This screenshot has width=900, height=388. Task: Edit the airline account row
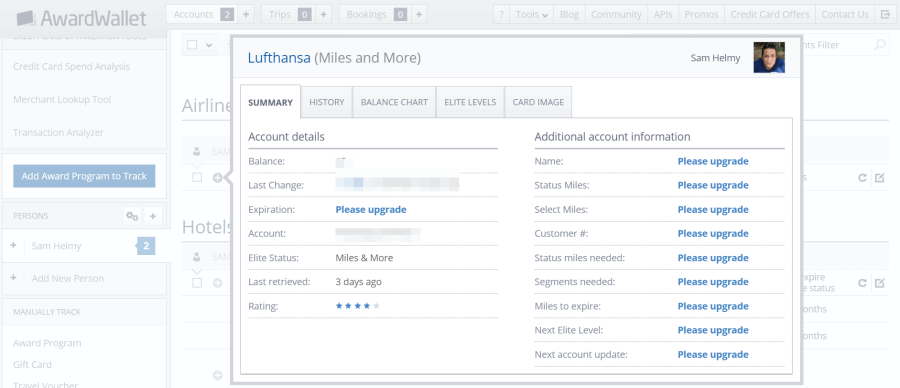click(879, 177)
